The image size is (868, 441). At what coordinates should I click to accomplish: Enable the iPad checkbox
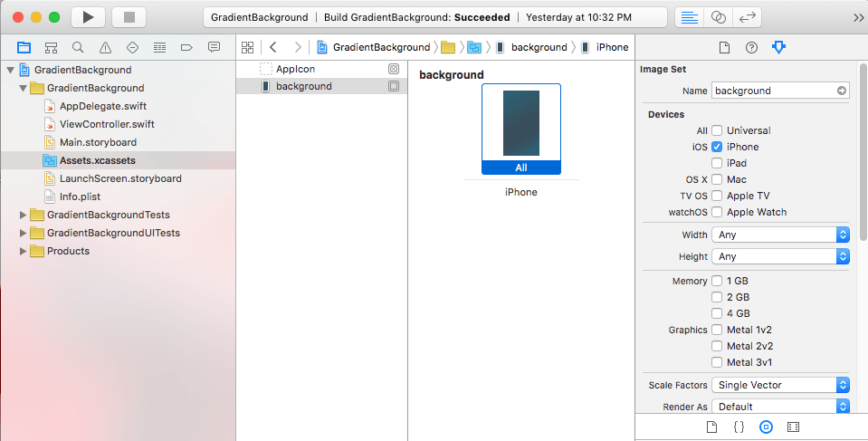point(717,163)
